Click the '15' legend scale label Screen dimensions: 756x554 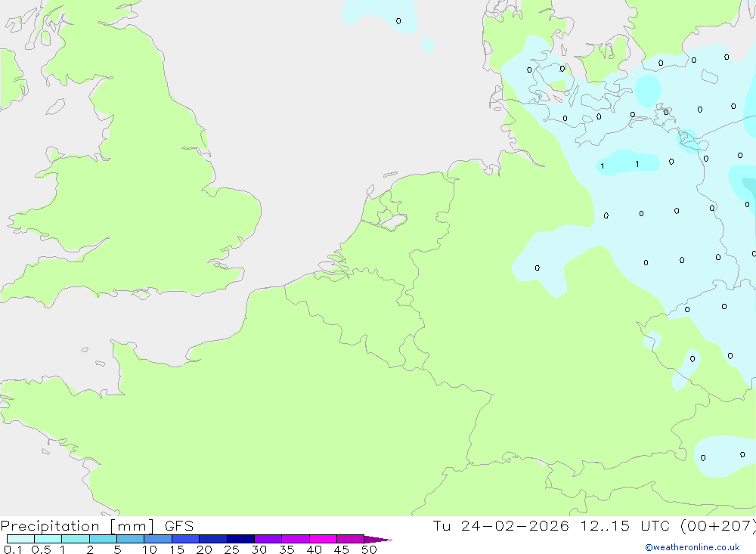pos(176,549)
